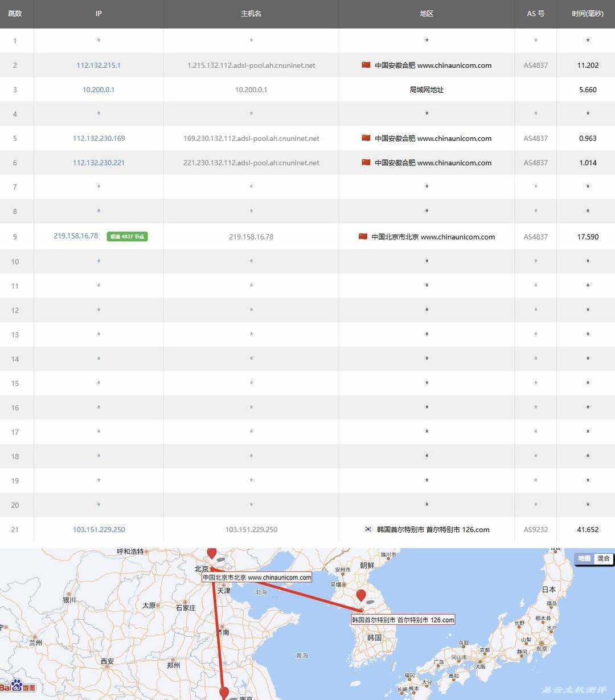Viewport: 615px width, 700px height.
Task: Click hop number 9
Action: pos(15,237)
